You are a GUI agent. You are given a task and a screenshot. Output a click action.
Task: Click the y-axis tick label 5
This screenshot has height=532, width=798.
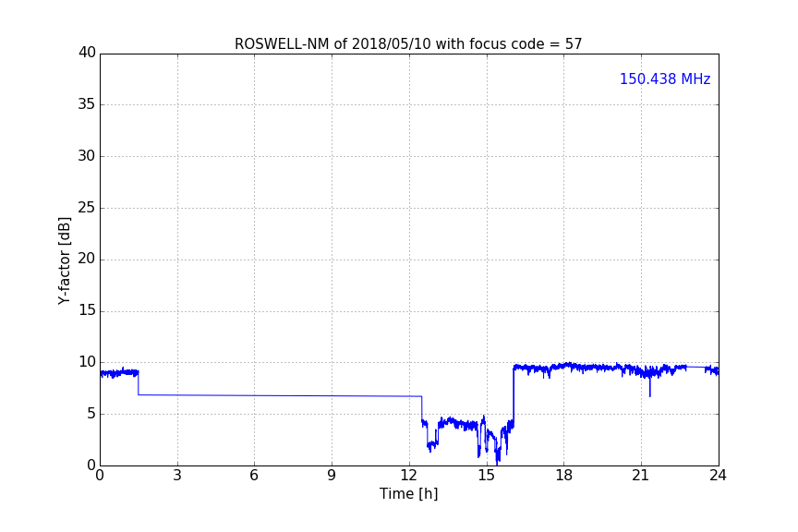(91, 414)
